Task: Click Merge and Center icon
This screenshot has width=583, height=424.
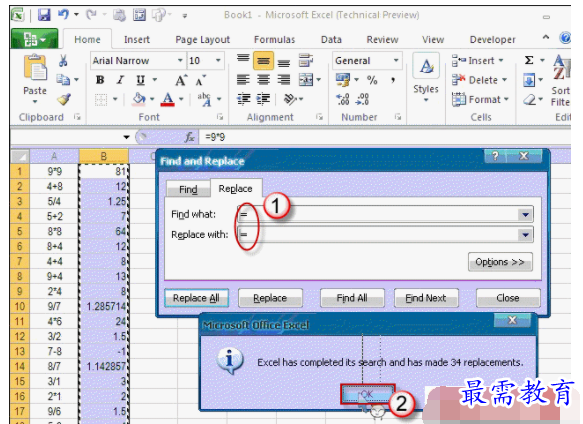Action: point(306,80)
